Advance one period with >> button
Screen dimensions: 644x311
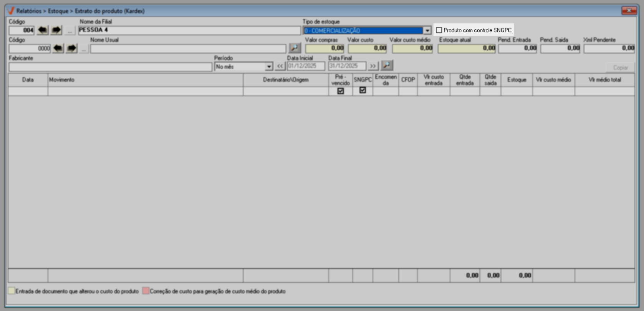tap(373, 66)
